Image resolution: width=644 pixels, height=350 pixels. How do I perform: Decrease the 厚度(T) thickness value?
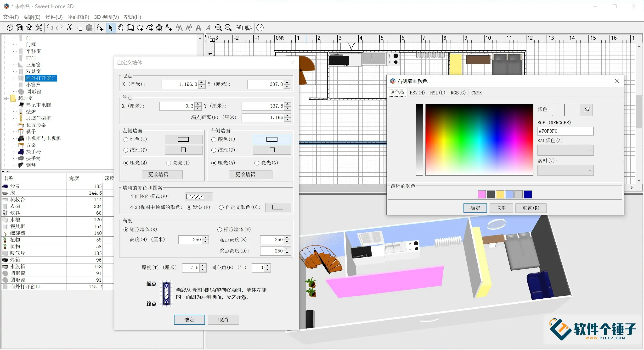coord(203,270)
